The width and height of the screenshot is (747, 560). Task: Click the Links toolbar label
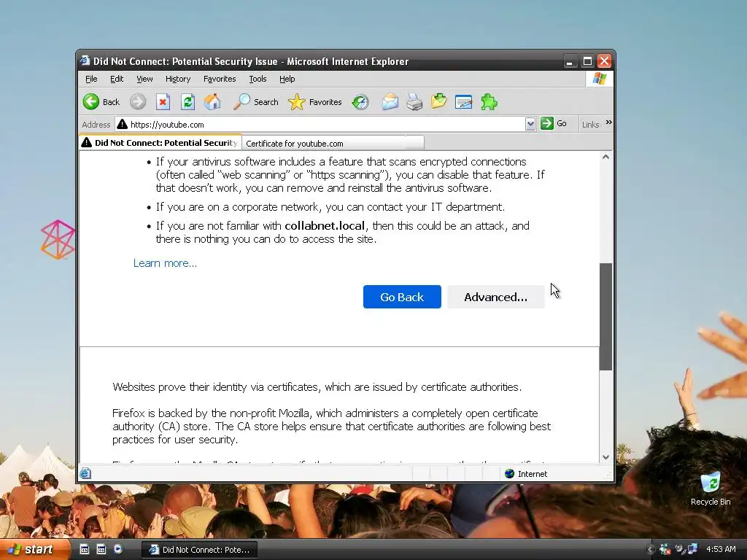click(590, 124)
